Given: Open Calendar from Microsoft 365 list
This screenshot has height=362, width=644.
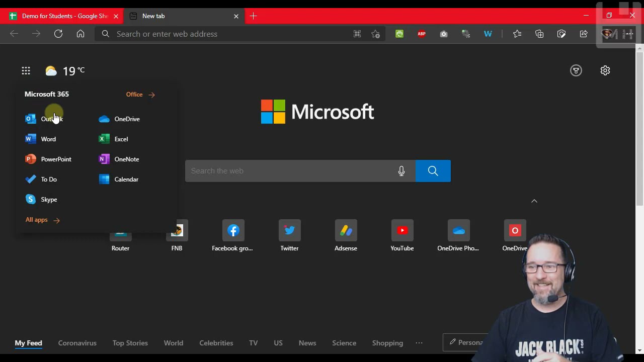Looking at the screenshot, I should [x=119, y=179].
